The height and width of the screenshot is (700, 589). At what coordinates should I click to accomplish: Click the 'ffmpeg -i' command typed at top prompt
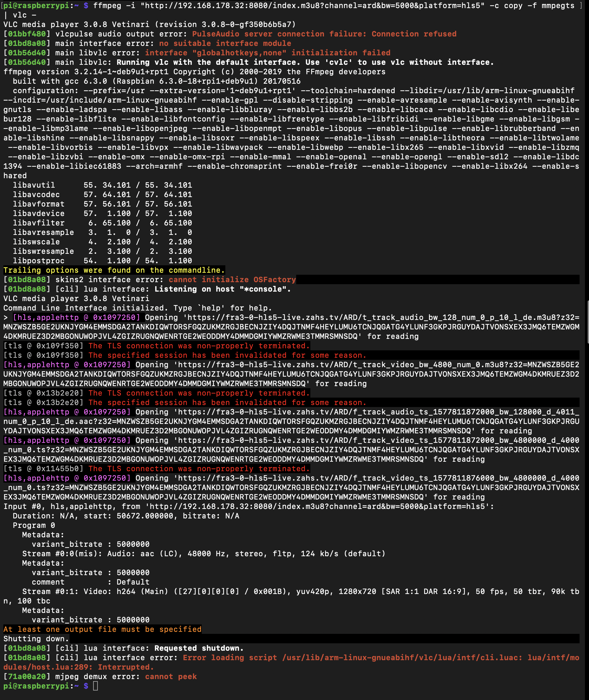pos(334,5)
